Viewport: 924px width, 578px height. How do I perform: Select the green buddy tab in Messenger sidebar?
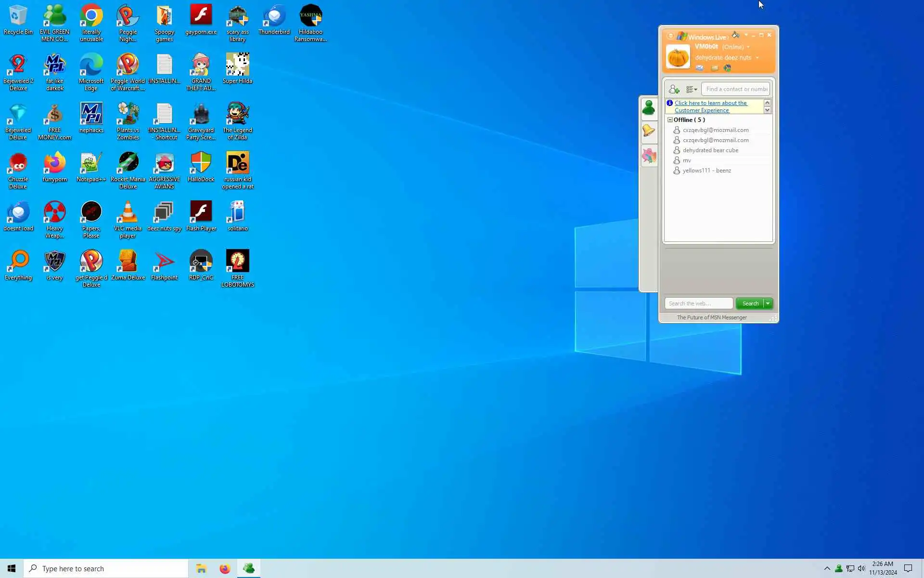(x=649, y=108)
